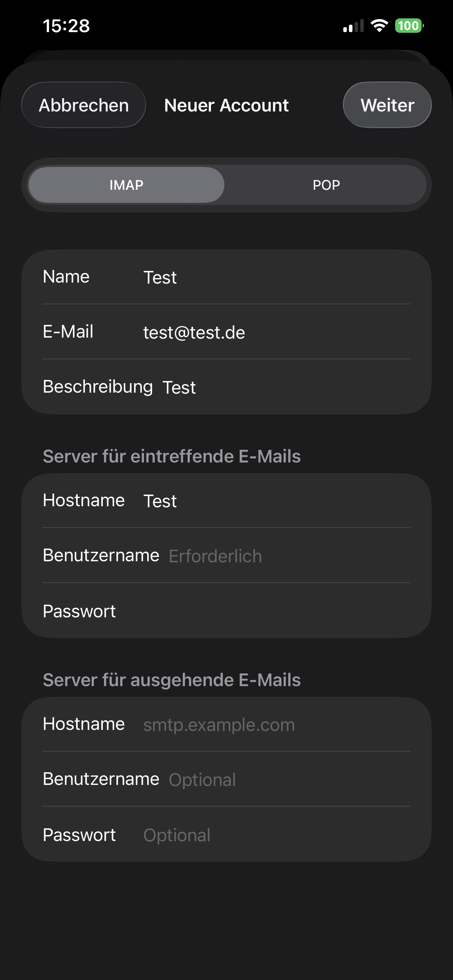Select the IMAP account type
The height and width of the screenshot is (980, 453).
click(126, 185)
